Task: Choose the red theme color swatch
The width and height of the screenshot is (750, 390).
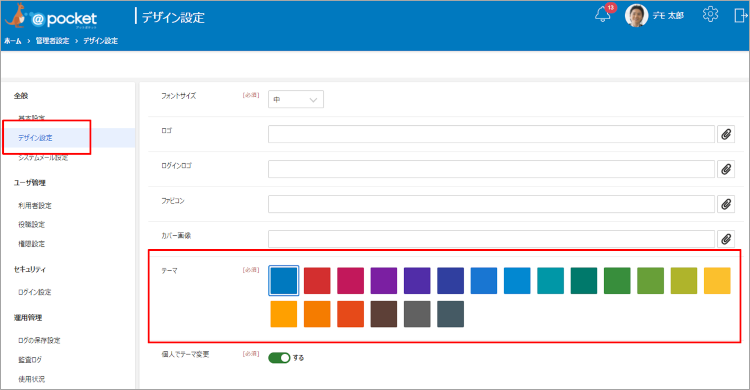Action: [317, 280]
